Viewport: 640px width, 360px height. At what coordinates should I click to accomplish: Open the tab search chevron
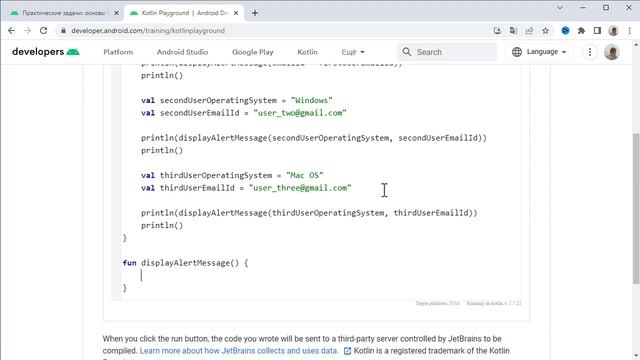click(x=560, y=8)
